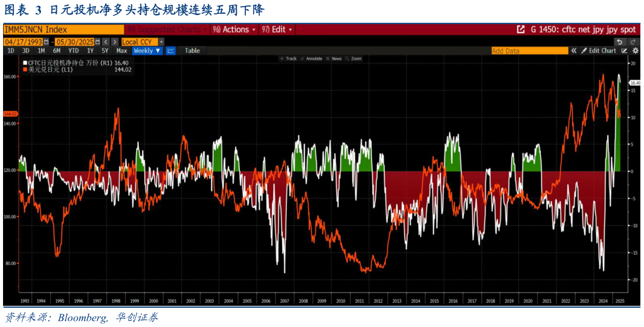Click the pop-out chart window icon
The image size is (644, 327).
tap(520, 30)
